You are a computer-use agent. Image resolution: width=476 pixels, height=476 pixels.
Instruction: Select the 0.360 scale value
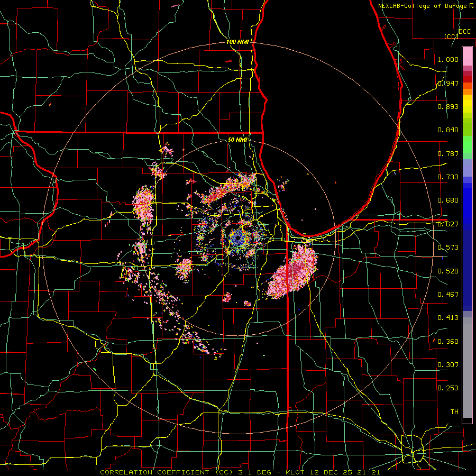[448, 342]
